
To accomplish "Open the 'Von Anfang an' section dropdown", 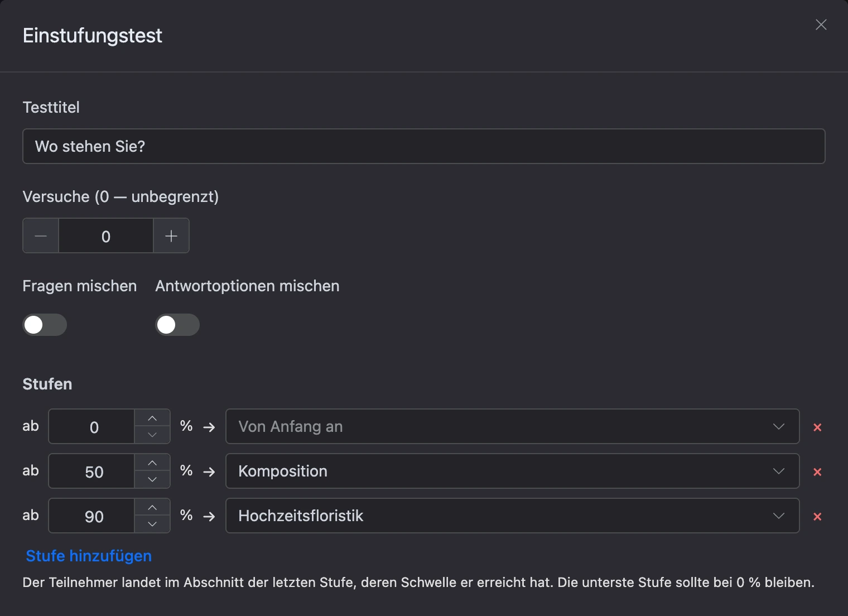I will [x=512, y=426].
